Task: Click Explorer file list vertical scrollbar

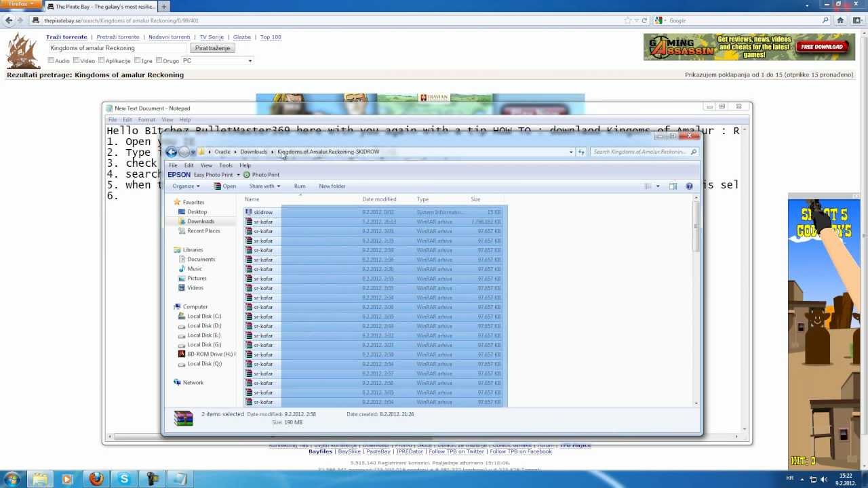Action: coord(696,300)
